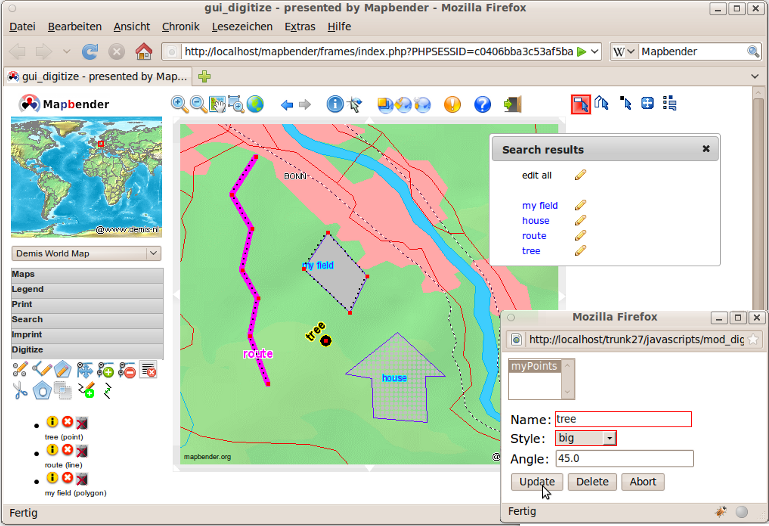Click the blue extent select icon
Screen dimensions: 769x526
(x=647, y=103)
